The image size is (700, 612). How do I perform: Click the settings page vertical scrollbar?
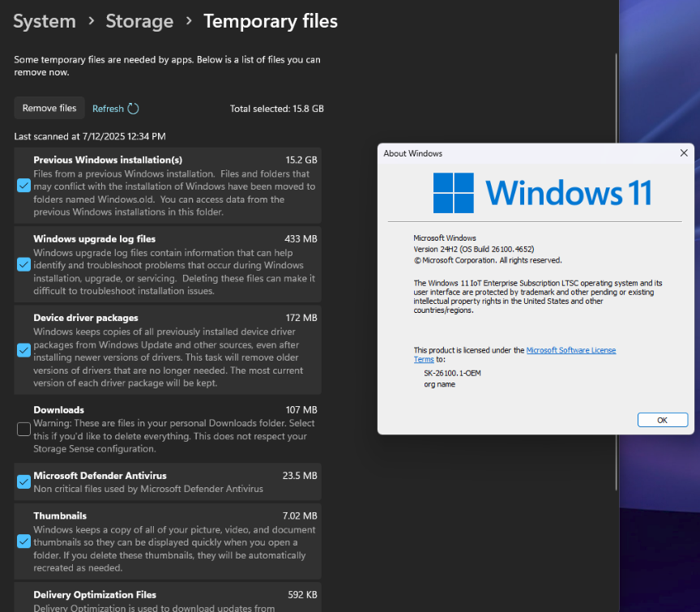616,272
